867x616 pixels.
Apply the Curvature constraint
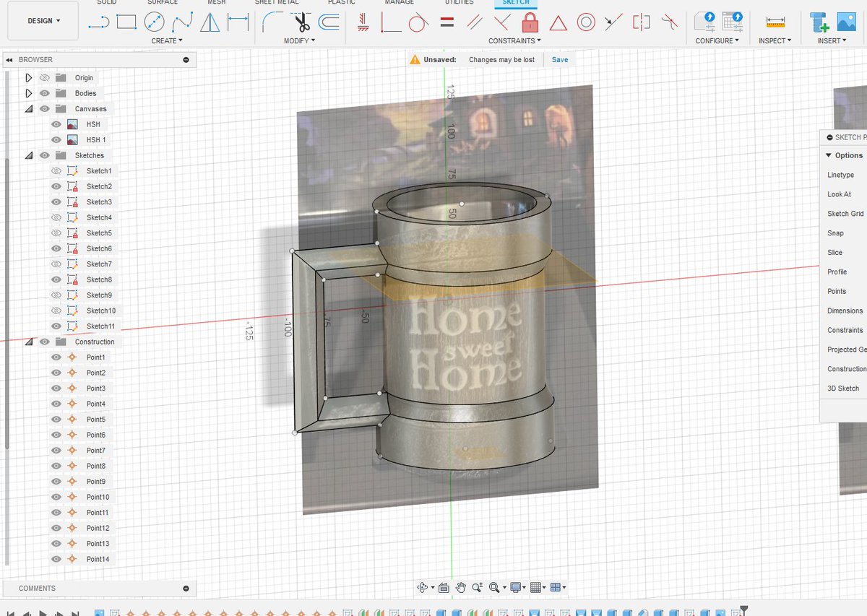pyautogui.click(x=670, y=22)
